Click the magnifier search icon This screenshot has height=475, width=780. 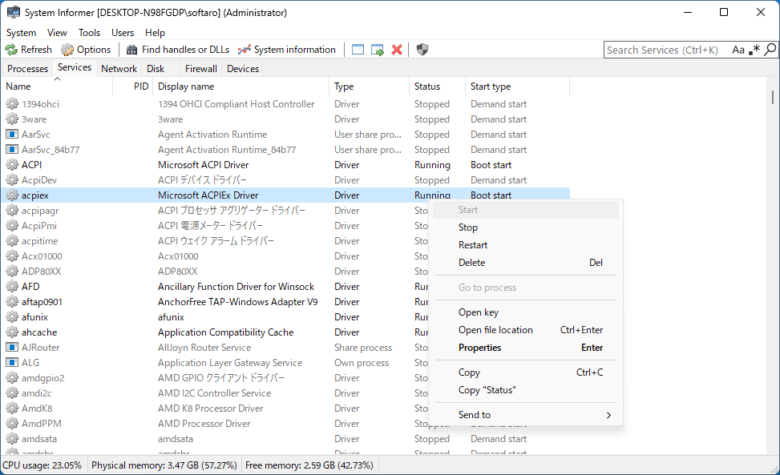[770, 50]
